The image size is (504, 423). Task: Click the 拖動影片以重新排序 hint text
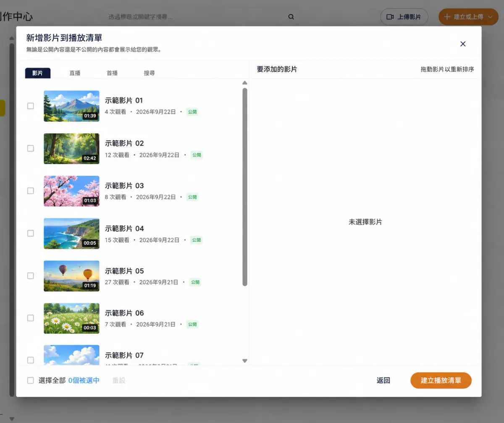pyautogui.click(x=447, y=69)
